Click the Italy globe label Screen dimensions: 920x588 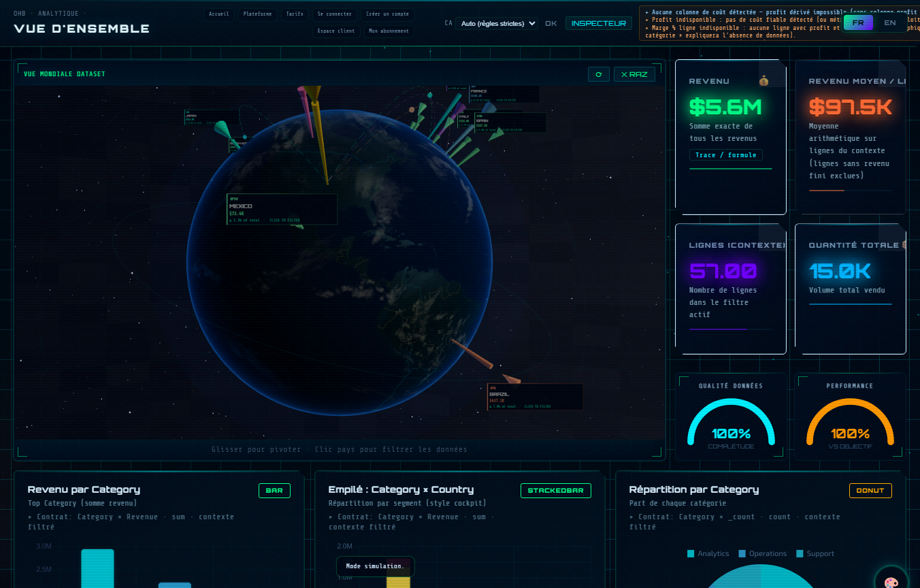(464, 118)
